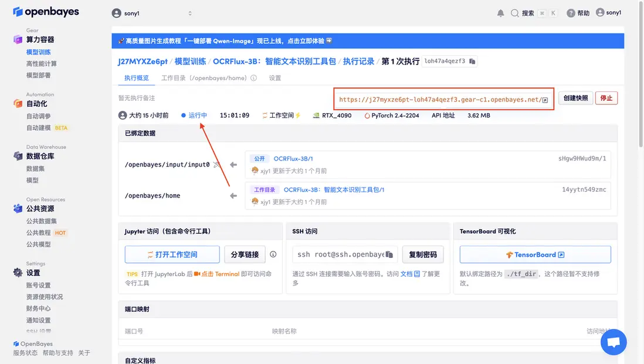Click the 创建快照 button

tap(575, 98)
